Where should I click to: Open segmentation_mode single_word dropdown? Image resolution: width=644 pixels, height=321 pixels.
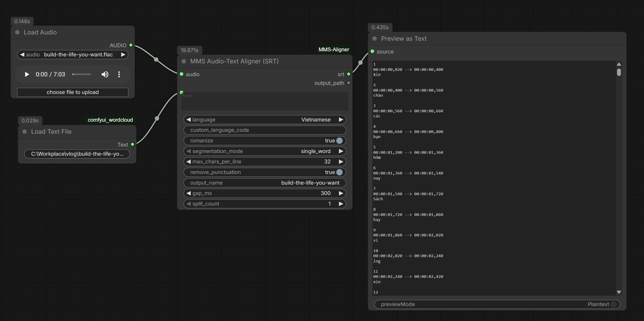(x=265, y=151)
